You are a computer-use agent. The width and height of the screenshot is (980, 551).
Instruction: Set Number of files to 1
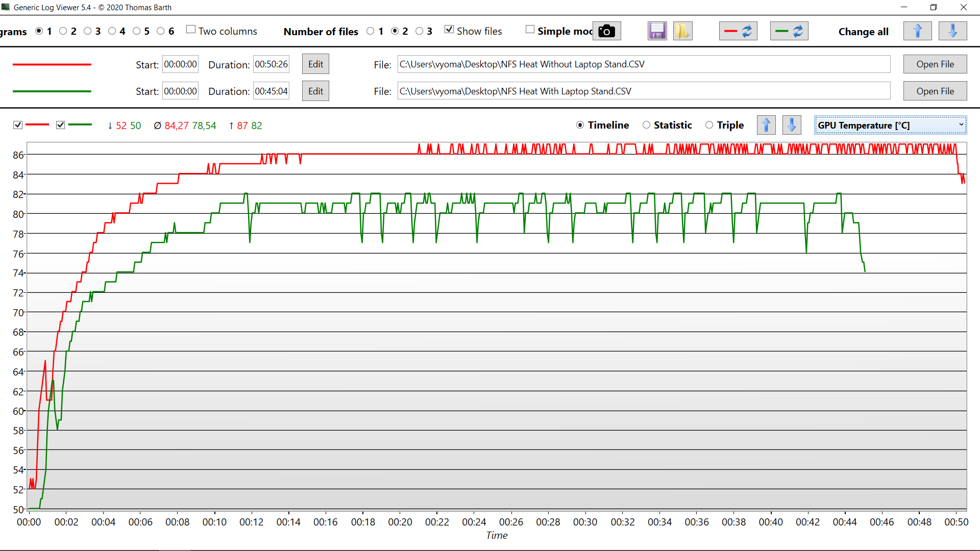pyautogui.click(x=371, y=31)
